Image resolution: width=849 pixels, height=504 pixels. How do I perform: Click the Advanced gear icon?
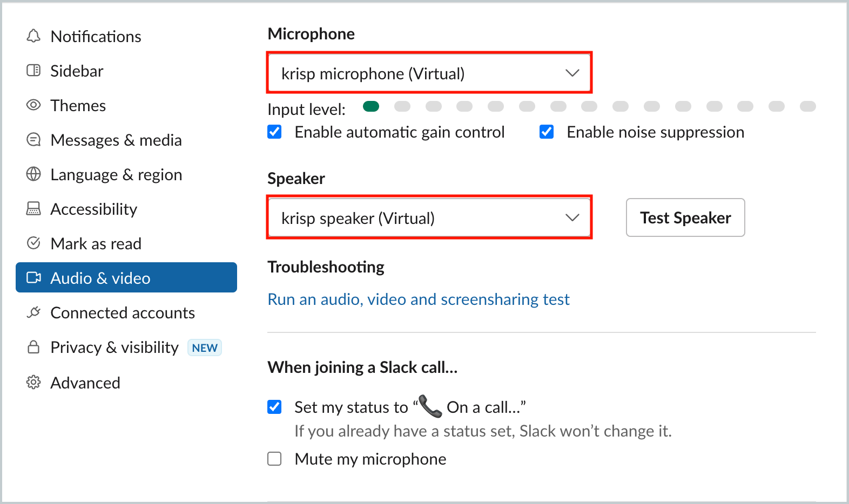point(33,383)
